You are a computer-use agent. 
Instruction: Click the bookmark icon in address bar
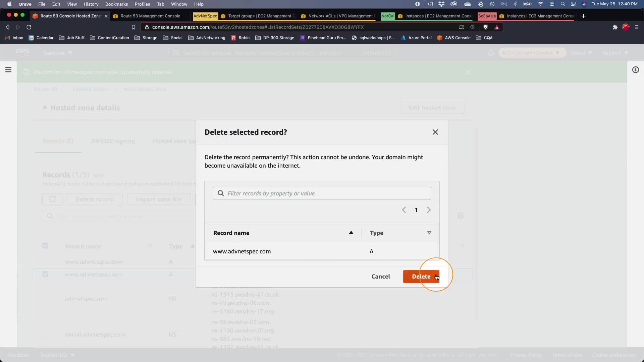coord(133,27)
